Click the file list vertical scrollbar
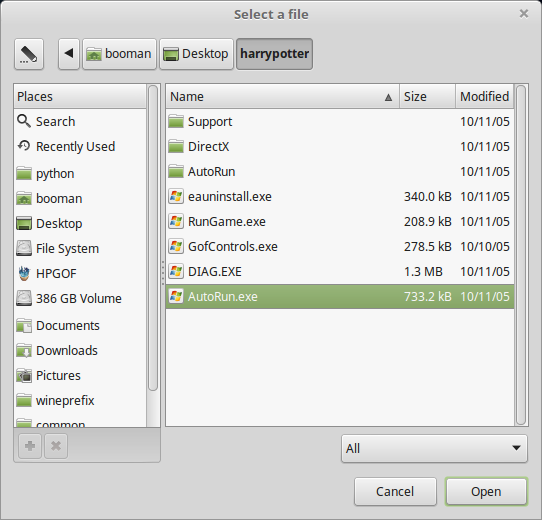This screenshot has height=520, width=542. (x=521, y=255)
